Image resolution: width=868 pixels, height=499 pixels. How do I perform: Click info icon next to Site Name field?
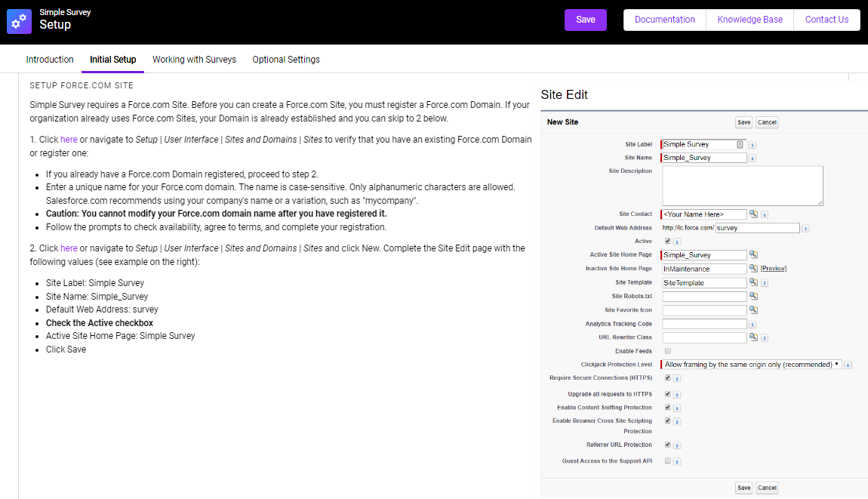tap(753, 159)
